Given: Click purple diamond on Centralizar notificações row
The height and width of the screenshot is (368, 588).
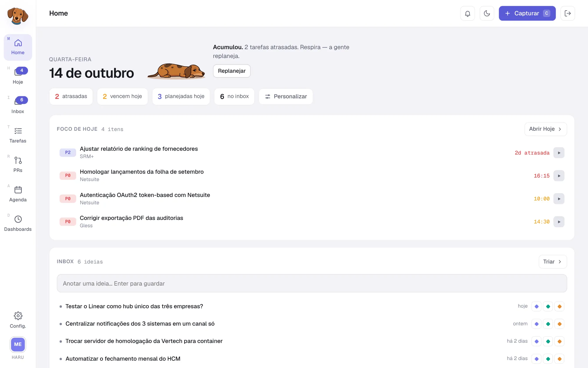Looking at the screenshot, I should (x=536, y=324).
